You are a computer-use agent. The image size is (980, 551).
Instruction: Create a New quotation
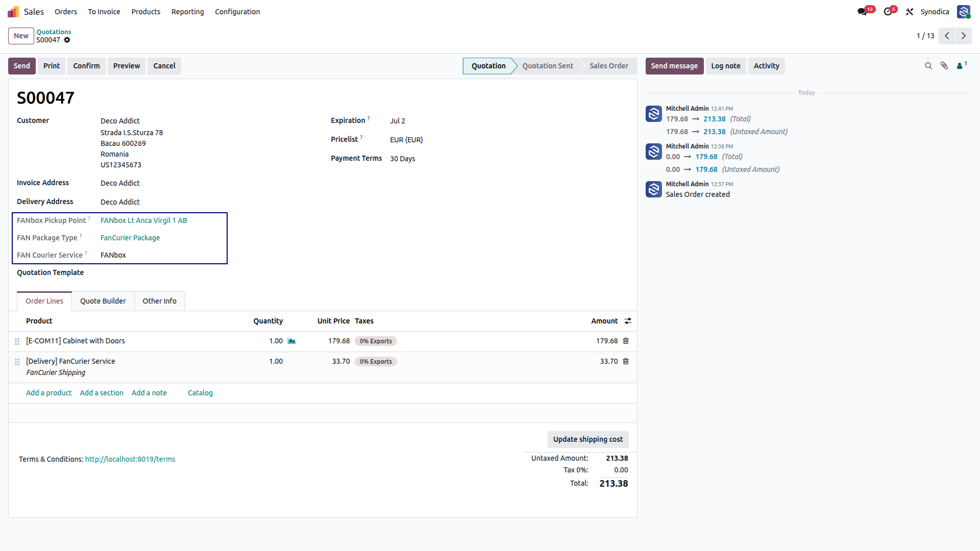point(21,36)
